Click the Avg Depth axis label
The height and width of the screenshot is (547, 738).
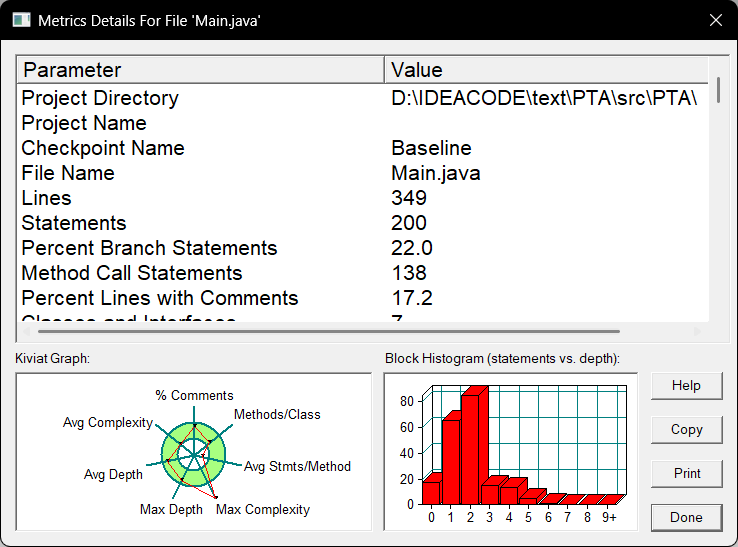tap(113, 474)
